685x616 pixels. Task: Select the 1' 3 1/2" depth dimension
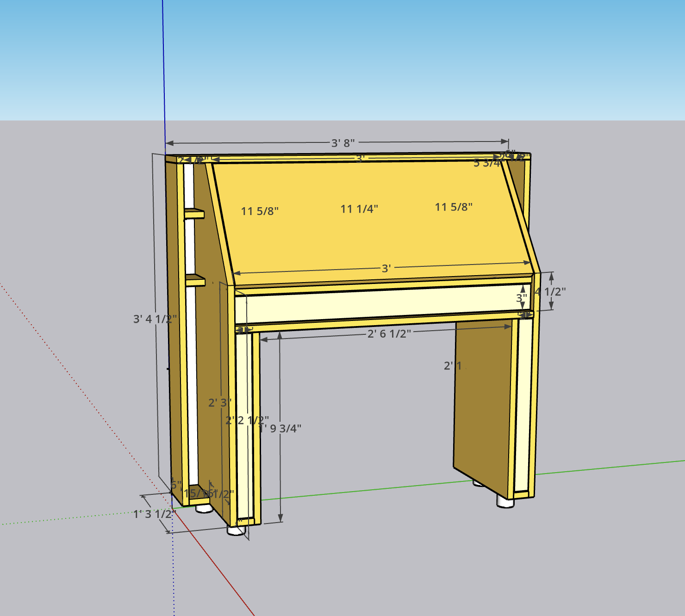(154, 514)
